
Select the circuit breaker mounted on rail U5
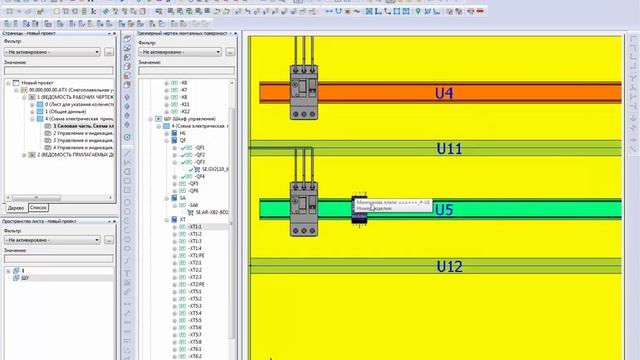coord(304,209)
